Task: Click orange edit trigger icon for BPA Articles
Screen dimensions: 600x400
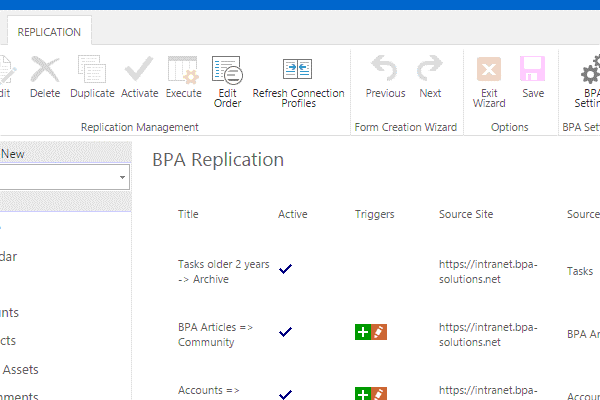Action: [379, 332]
